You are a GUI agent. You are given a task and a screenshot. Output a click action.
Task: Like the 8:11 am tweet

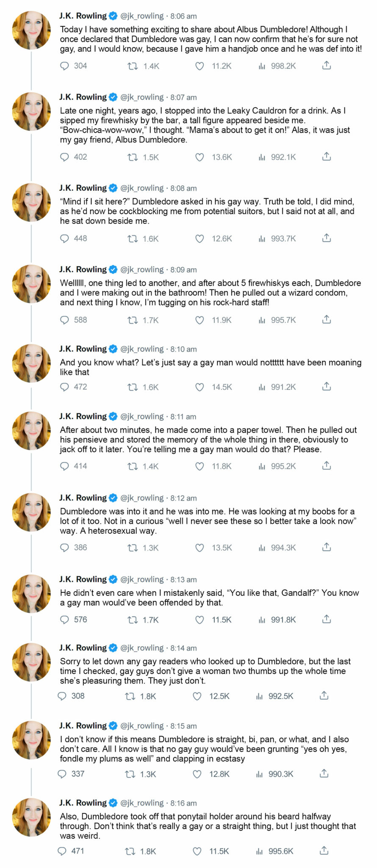(x=200, y=466)
